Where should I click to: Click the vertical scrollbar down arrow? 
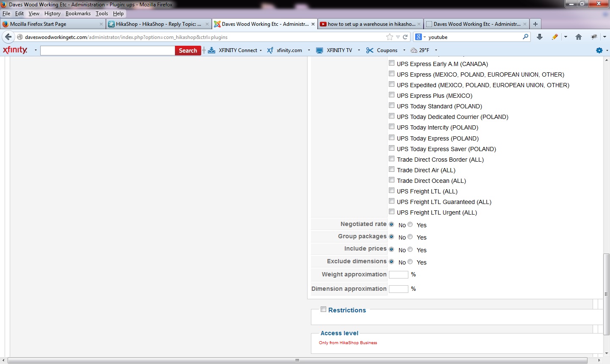(x=607, y=353)
